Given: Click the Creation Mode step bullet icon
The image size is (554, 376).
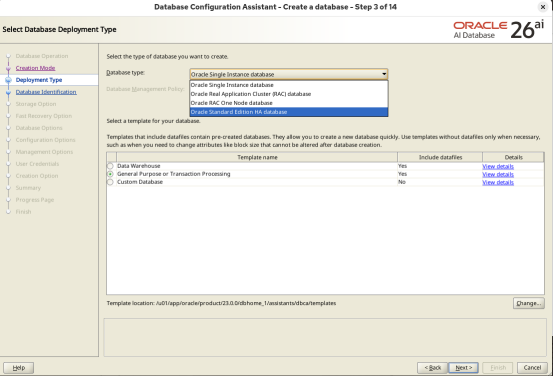Looking at the screenshot, I should 8,68.
